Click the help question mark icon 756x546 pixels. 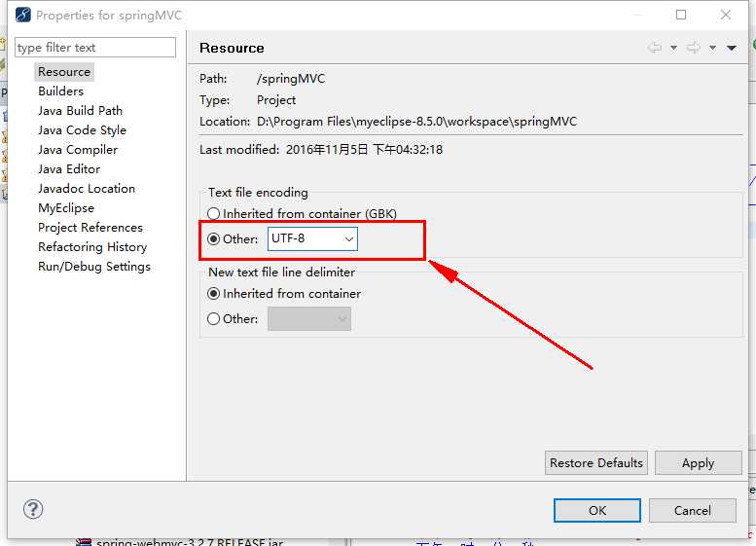(33, 509)
